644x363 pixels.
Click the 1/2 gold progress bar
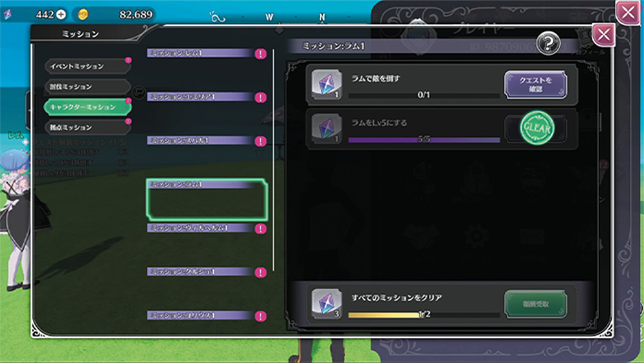click(424, 315)
